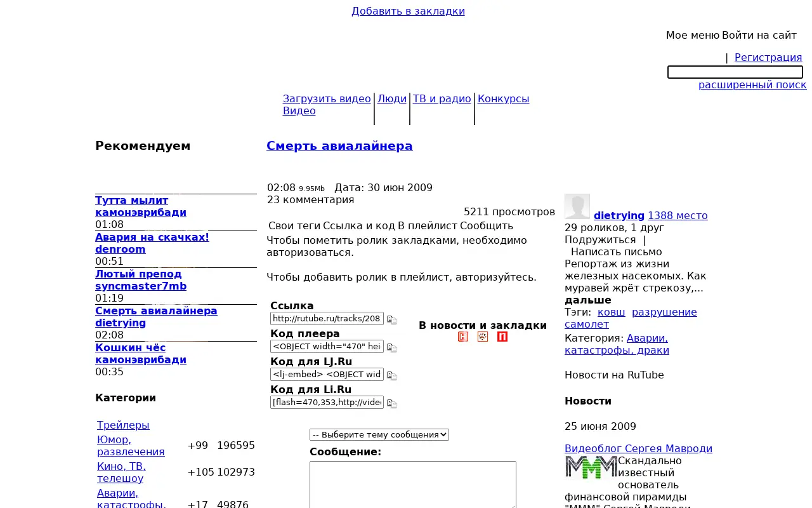Copy the Ссылка URL with the copy icon
The image size is (812, 508).
(392, 320)
